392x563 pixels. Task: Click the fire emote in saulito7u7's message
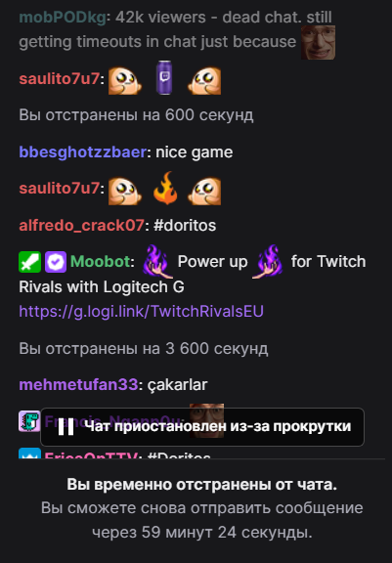[x=165, y=189]
